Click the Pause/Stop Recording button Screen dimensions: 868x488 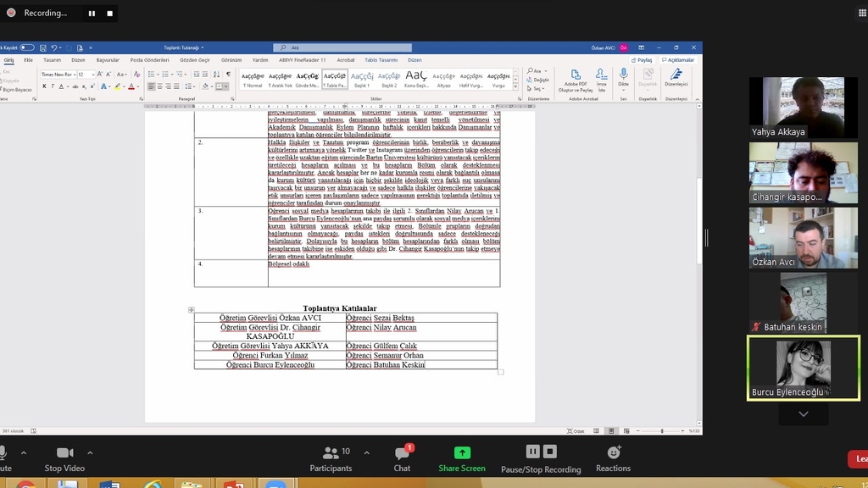[541, 453]
